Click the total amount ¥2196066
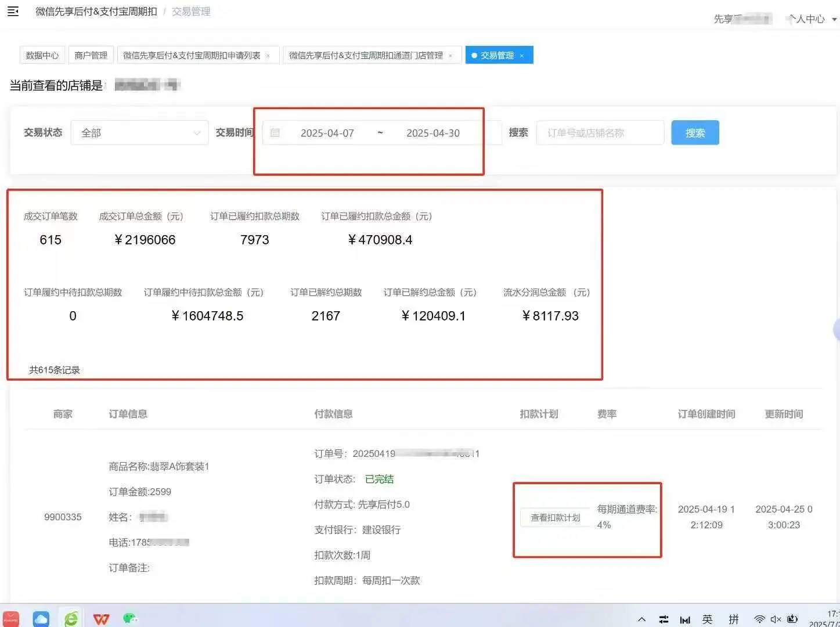Image resolution: width=840 pixels, height=627 pixels. (x=145, y=240)
